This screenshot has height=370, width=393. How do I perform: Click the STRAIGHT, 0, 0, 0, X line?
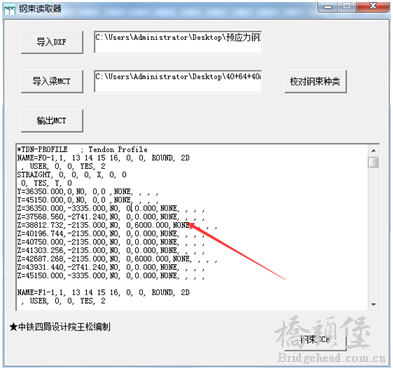point(72,175)
